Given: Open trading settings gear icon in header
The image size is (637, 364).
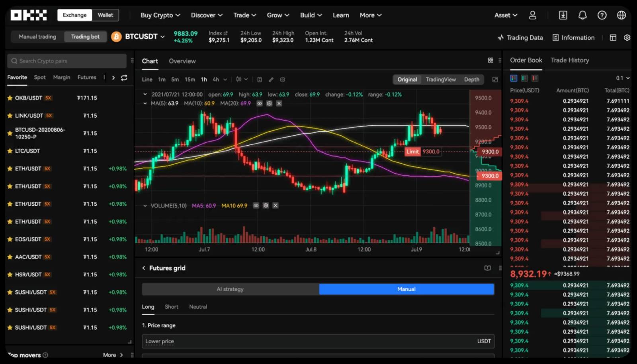Looking at the screenshot, I should [x=627, y=37].
